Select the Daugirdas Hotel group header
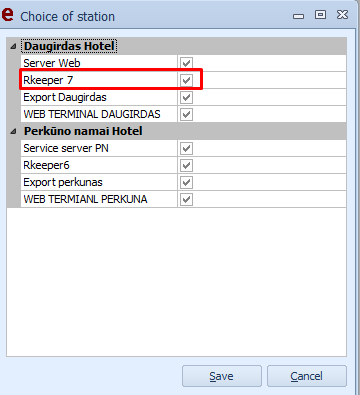Screen dimensions: 360x395 (69, 46)
